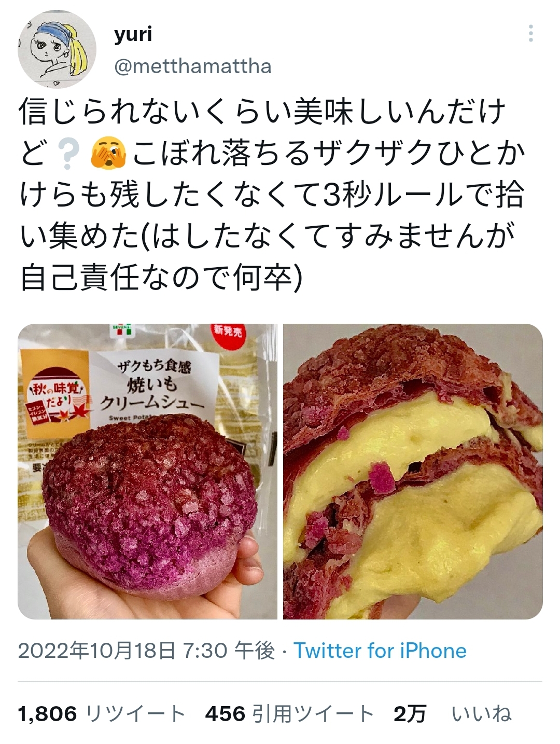View the 2万 likes list

click(x=453, y=714)
